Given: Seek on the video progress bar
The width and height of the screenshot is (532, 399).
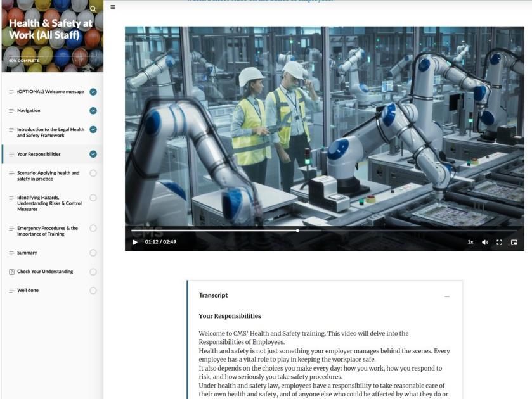Looking at the screenshot, I should click(x=325, y=231).
